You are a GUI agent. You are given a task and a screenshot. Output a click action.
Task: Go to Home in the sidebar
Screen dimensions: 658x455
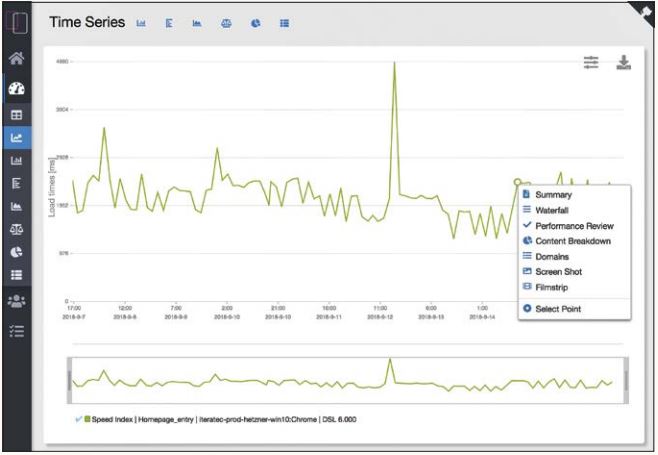(16, 59)
